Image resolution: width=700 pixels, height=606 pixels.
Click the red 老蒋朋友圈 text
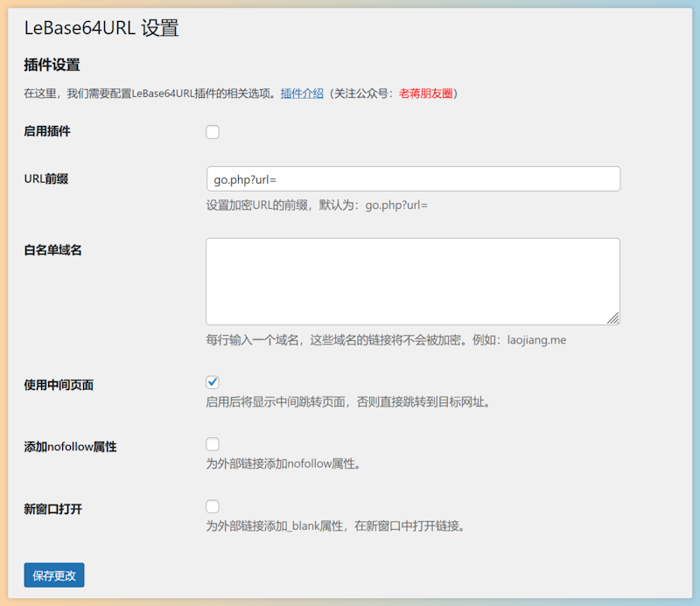(425, 94)
